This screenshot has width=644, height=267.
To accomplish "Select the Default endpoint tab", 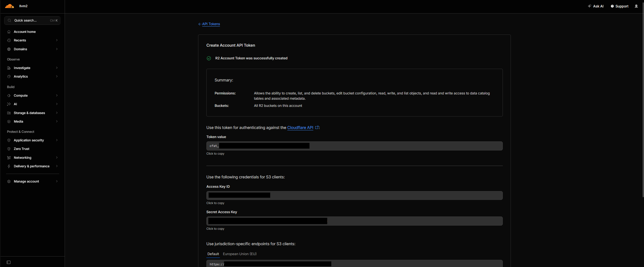I will (x=213, y=254).
